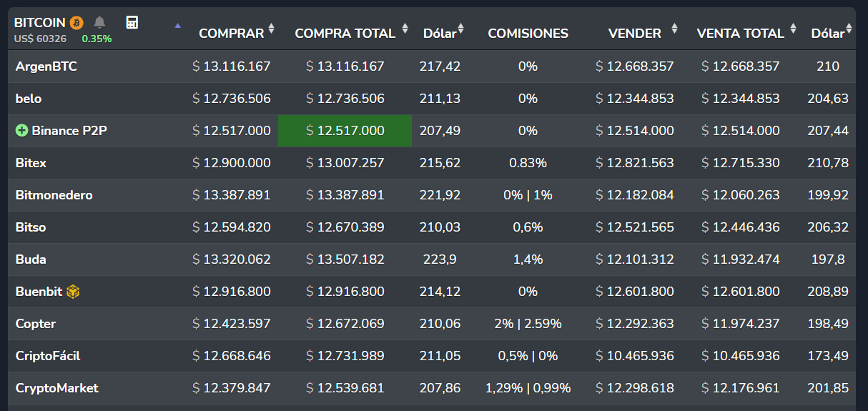Click belo buy dollar rate 211,13
This screenshot has height=411, width=868.
tap(440, 99)
